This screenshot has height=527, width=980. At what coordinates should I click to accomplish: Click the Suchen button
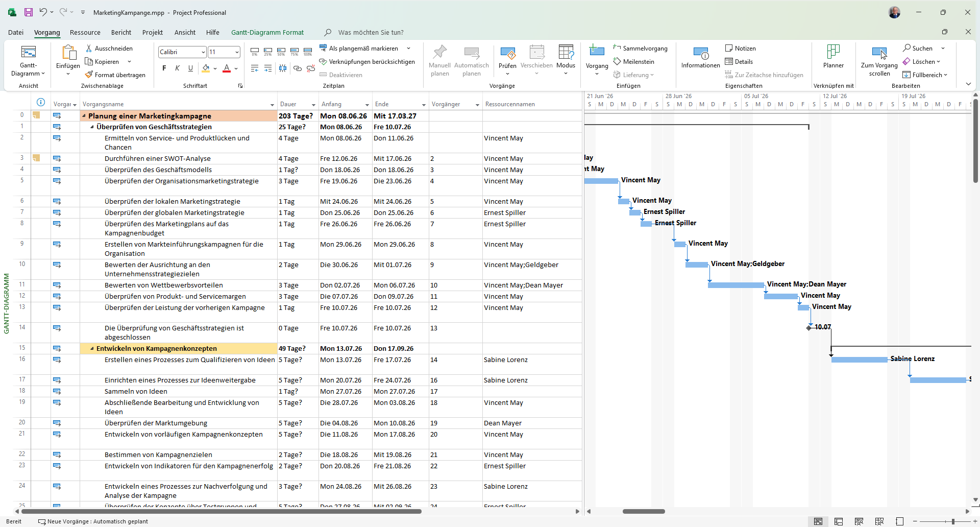[918, 48]
